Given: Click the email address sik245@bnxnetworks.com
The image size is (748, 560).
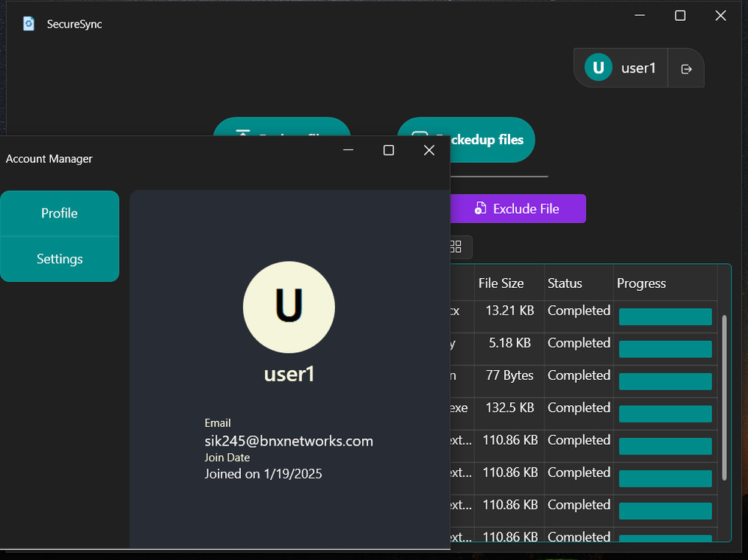Looking at the screenshot, I should [x=289, y=441].
